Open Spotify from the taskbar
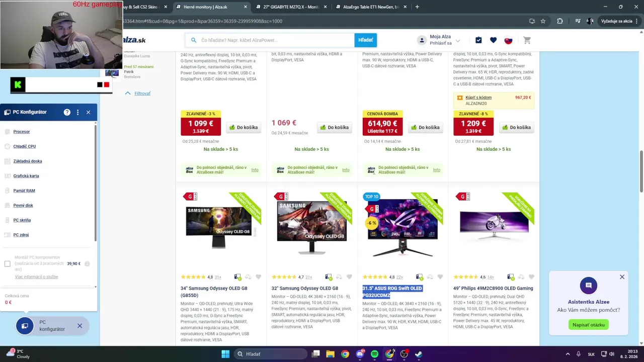This screenshot has height=362, width=644. click(x=374, y=354)
